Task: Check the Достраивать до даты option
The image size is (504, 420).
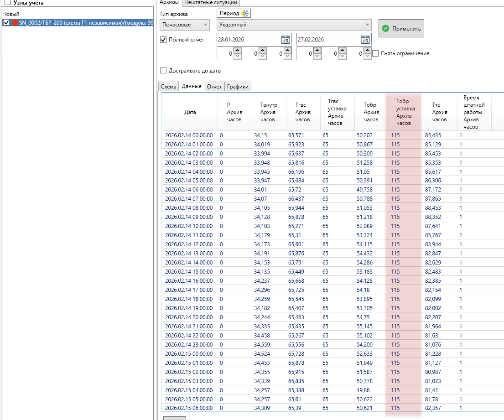Action: 164,71
